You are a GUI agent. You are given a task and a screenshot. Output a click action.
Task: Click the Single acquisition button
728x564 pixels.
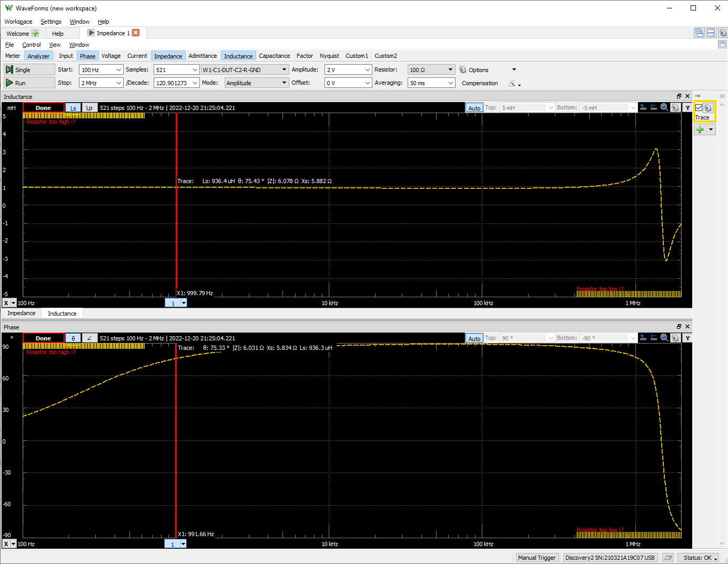(x=29, y=69)
